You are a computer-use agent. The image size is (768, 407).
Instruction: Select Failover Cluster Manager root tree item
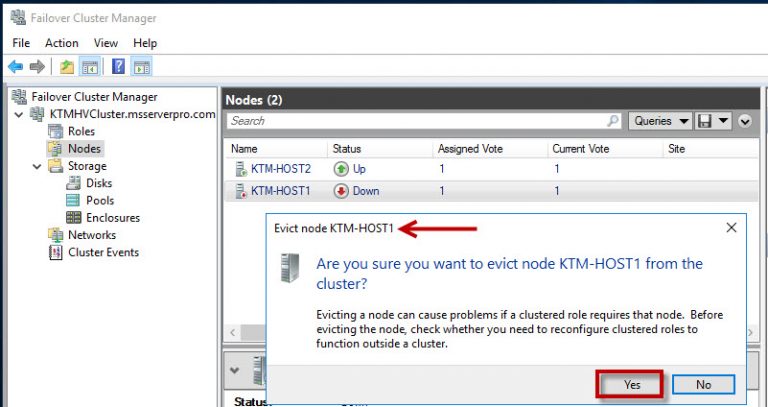click(x=94, y=97)
